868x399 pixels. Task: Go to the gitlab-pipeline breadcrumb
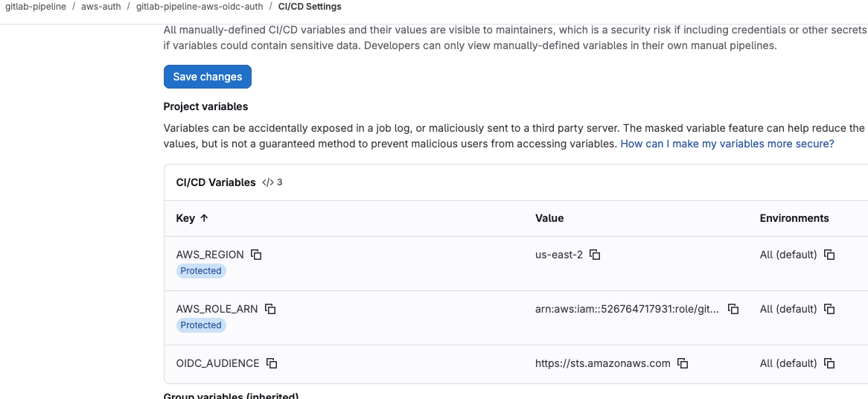coord(36,7)
